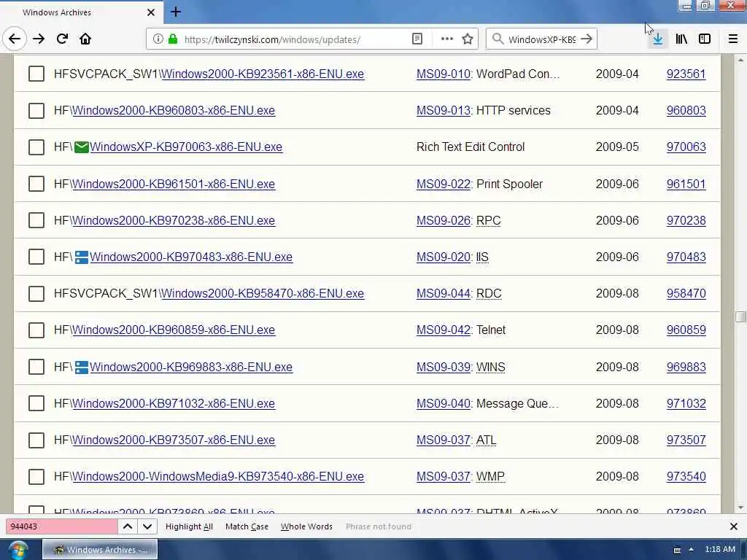Toggle Match Case in find bar

click(x=247, y=526)
